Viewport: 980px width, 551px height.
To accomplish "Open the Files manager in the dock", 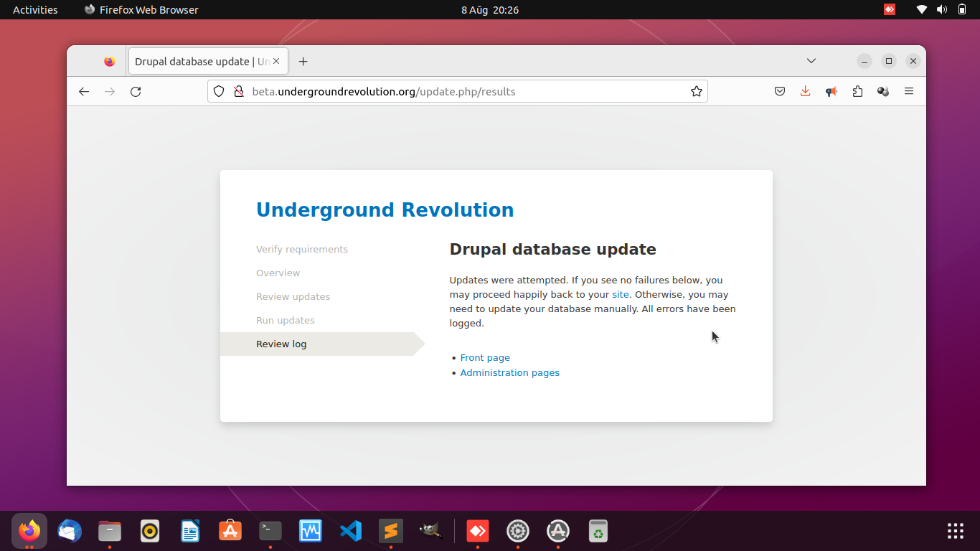I will 110,531.
